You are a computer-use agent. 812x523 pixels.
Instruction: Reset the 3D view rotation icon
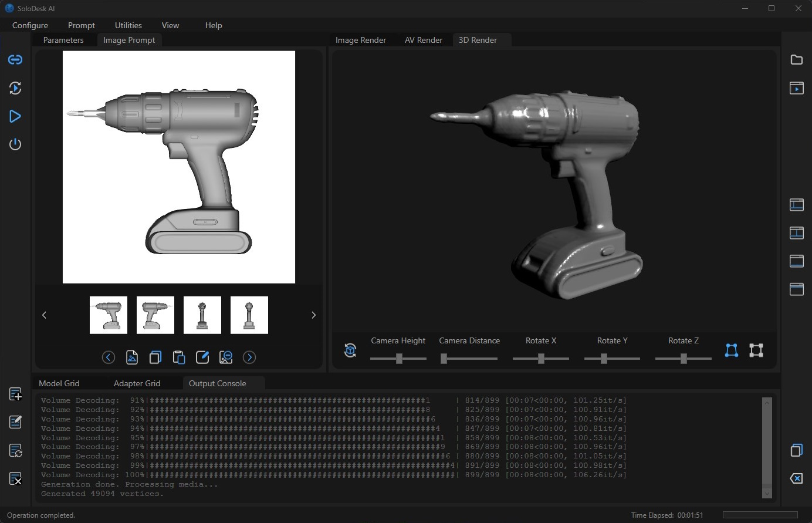(350, 350)
